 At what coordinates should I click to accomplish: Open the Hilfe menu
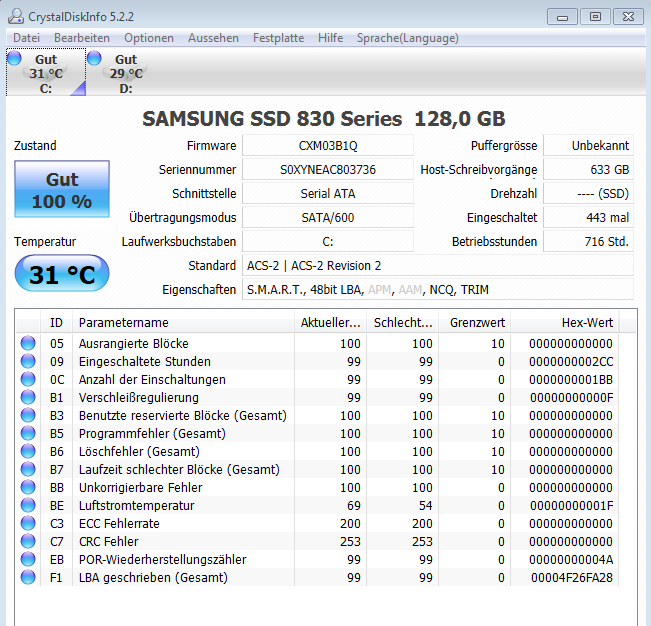tap(330, 38)
